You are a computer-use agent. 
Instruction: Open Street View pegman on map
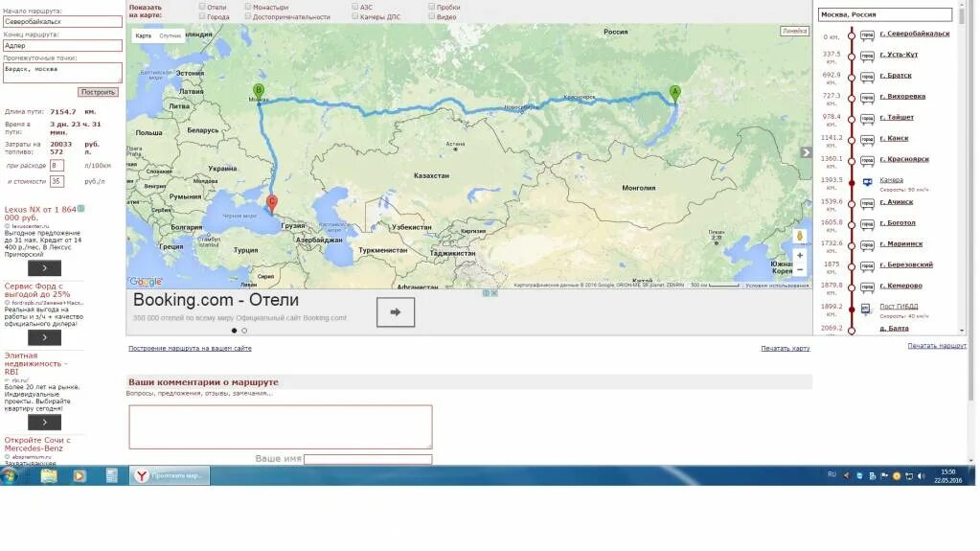coord(799,236)
